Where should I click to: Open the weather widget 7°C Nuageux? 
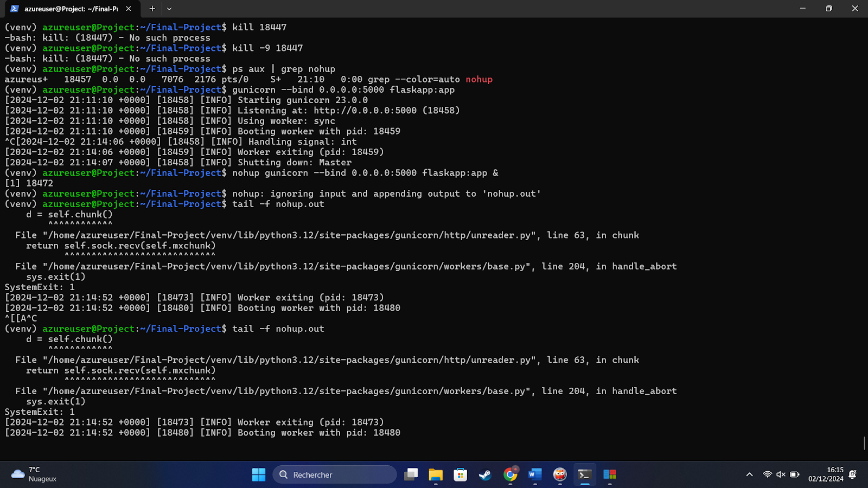pyautogui.click(x=34, y=474)
